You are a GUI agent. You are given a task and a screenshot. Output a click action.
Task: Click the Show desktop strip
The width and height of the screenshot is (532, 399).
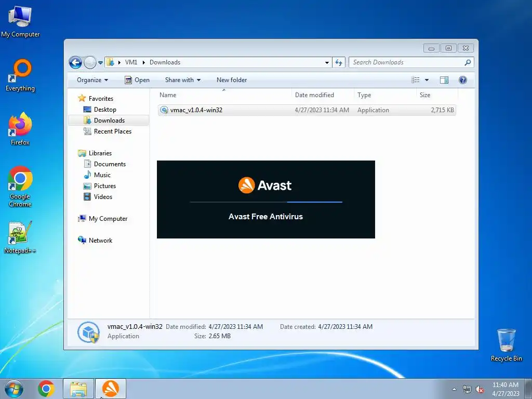[528, 389]
